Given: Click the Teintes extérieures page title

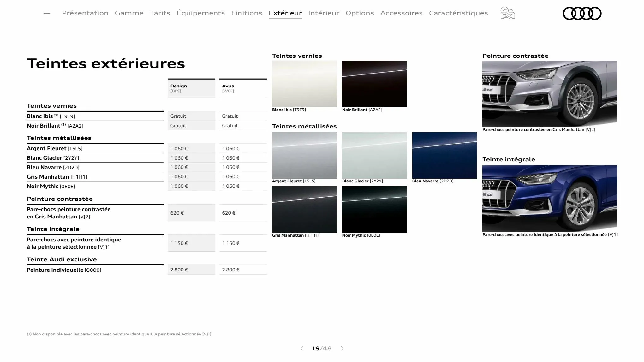Looking at the screenshot, I should [x=106, y=63].
